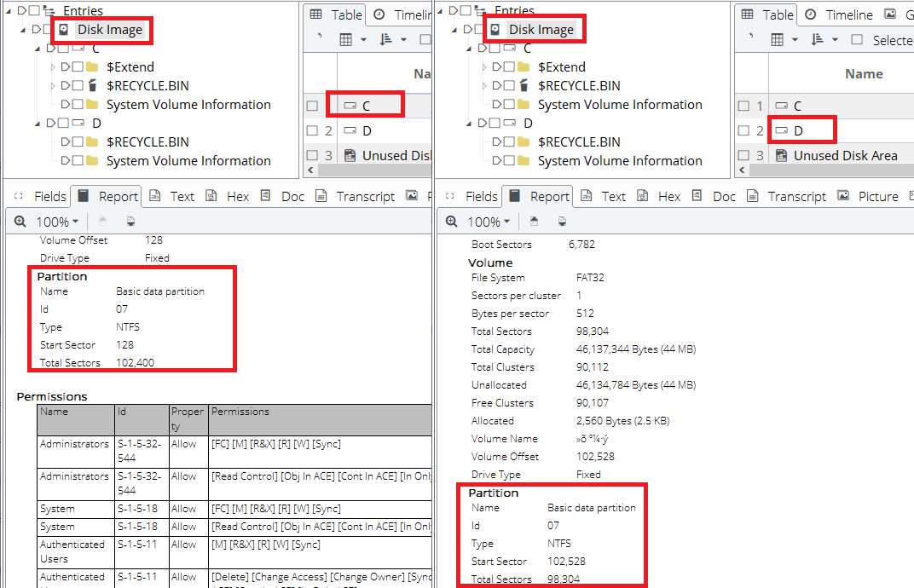Check the $Extend folder checkbox in left tree
The height and width of the screenshot is (588, 914).
(x=78, y=67)
